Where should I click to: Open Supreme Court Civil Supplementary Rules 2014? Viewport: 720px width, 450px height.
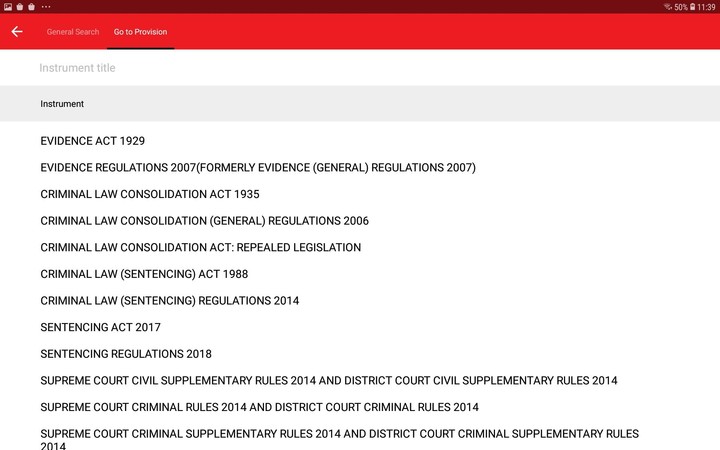[328, 381]
